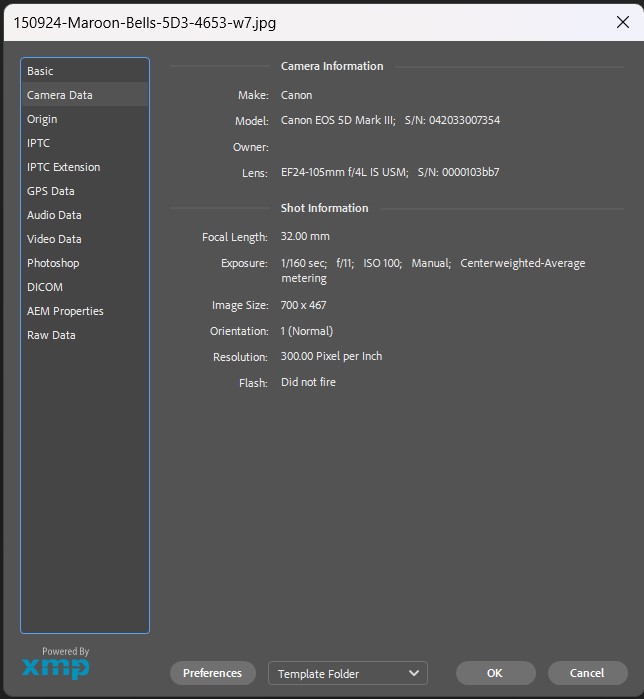Open the Basic metadata section
The image size is (644, 699).
click(x=85, y=71)
